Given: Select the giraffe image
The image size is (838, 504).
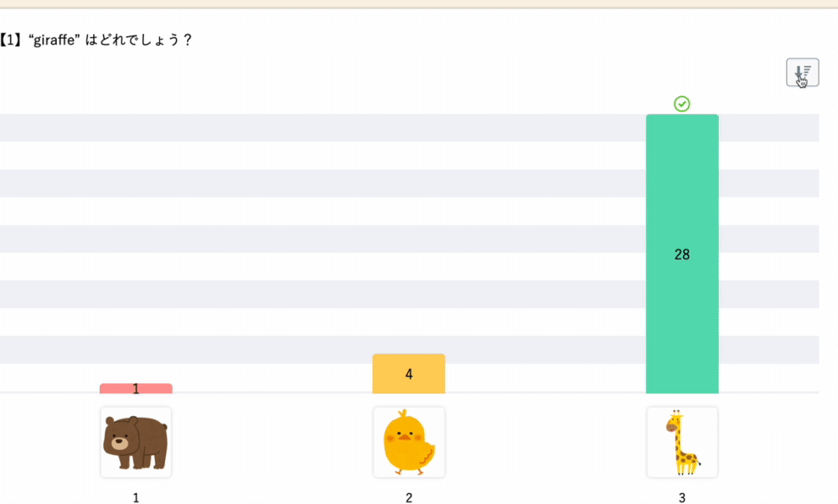Looking at the screenshot, I should (x=682, y=442).
